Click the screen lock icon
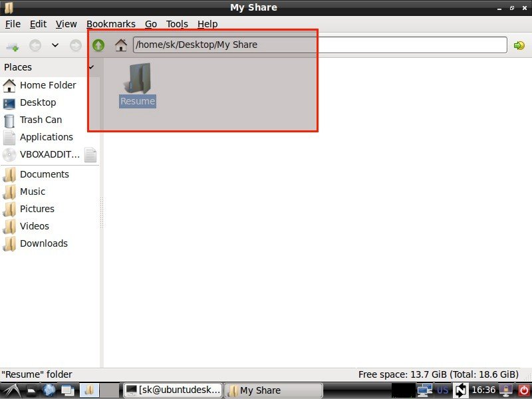The width and height of the screenshot is (532, 399). (506, 390)
